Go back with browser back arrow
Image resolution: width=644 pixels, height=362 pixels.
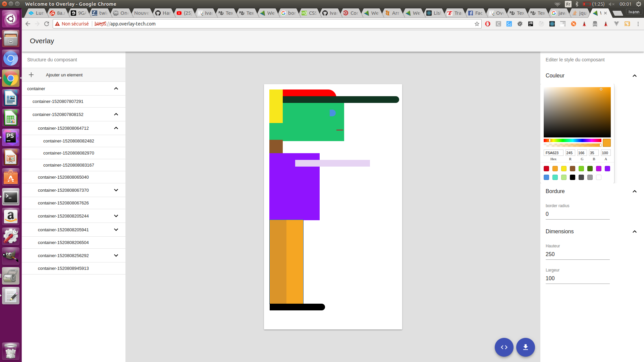pos(28,24)
